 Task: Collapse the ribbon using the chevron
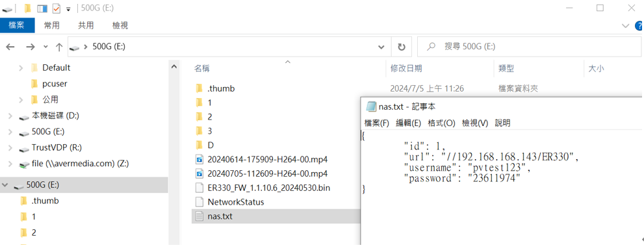(x=626, y=25)
